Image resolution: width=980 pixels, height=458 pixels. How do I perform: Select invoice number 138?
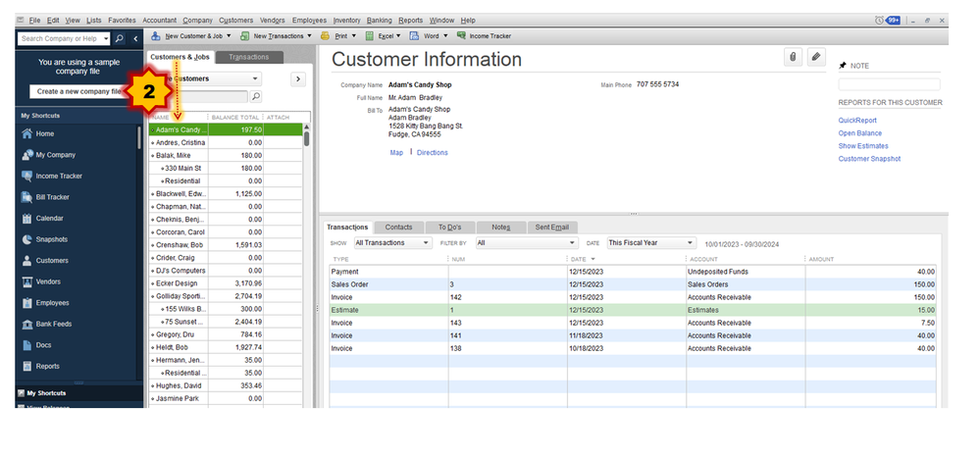point(633,349)
